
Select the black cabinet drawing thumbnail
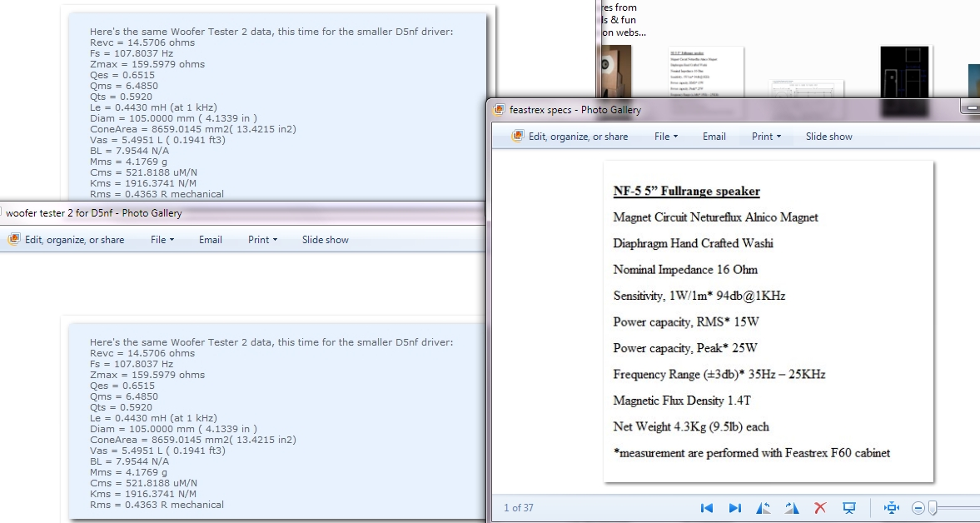pyautogui.click(x=906, y=72)
